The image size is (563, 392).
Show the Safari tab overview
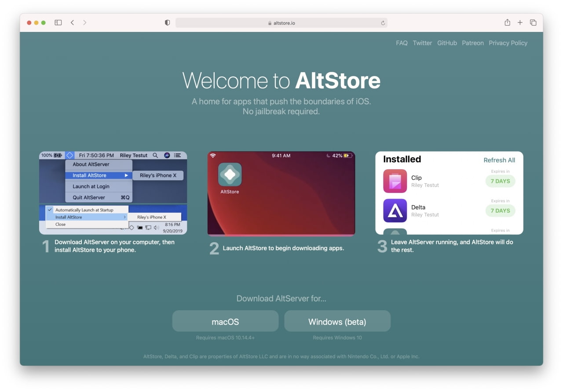tap(533, 22)
